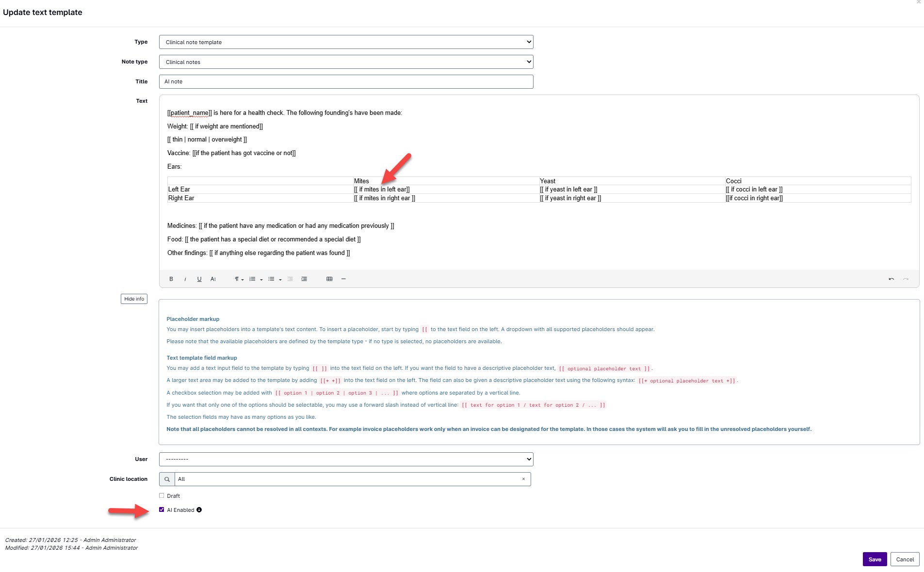Screen dimensions: 924x572
Task: Click the '[[+ +]]' code sample
Action: point(330,381)
